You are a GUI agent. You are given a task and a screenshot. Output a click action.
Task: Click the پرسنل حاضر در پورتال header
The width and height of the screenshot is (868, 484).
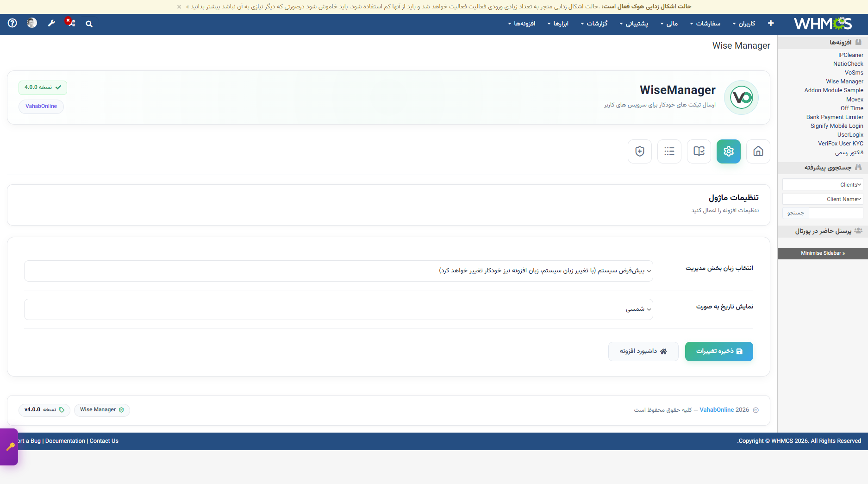[823, 231]
